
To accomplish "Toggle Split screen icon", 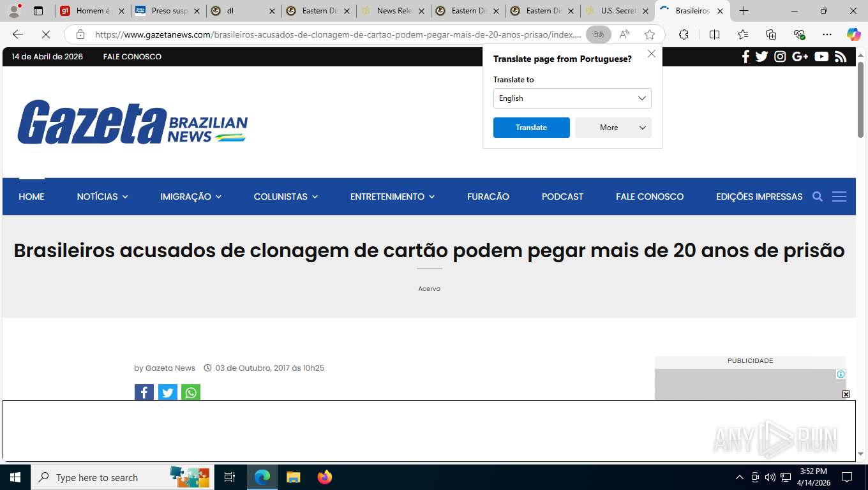I will pyautogui.click(x=714, y=34).
